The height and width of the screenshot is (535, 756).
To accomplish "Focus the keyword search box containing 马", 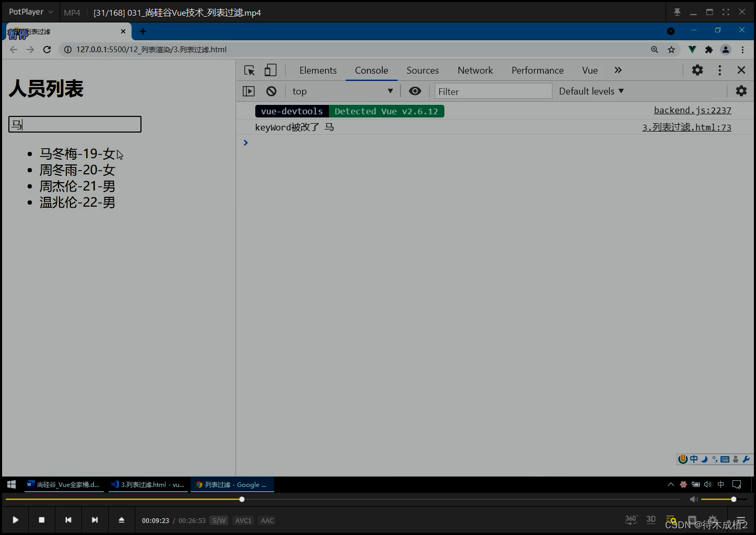I will click(x=75, y=124).
